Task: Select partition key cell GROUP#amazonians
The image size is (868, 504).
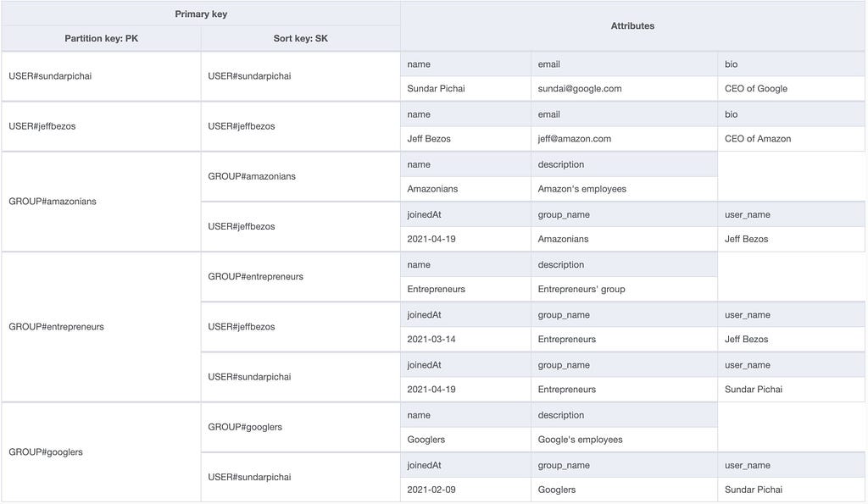Action: click(x=102, y=202)
